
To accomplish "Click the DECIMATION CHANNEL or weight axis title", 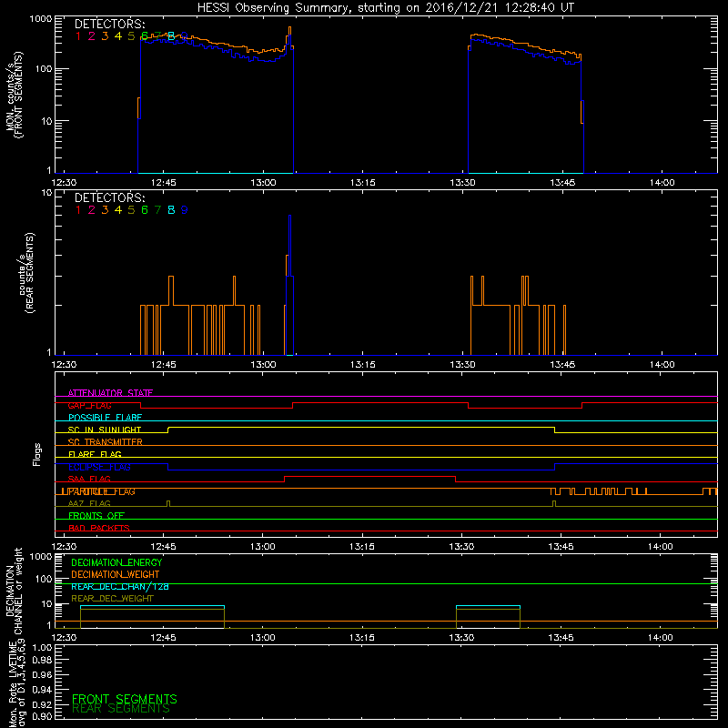I will [x=14, y=591].
